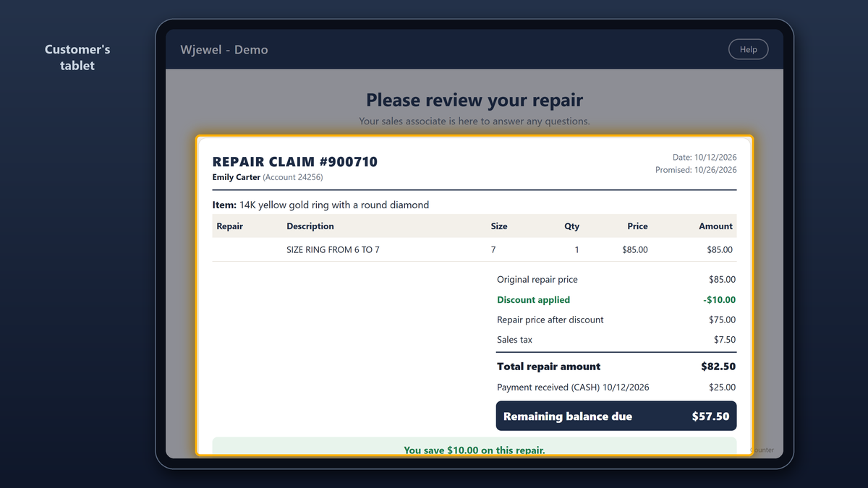Click the Date: 10/12/2026 text
The width and height of the screenshot is (868, 488).
click(x=705, y=157)
